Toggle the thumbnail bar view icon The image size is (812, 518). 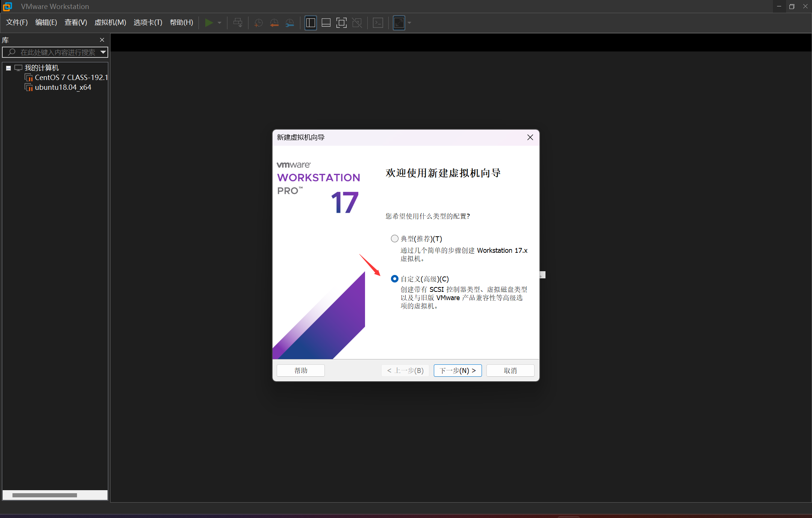[x=326, y=23]
